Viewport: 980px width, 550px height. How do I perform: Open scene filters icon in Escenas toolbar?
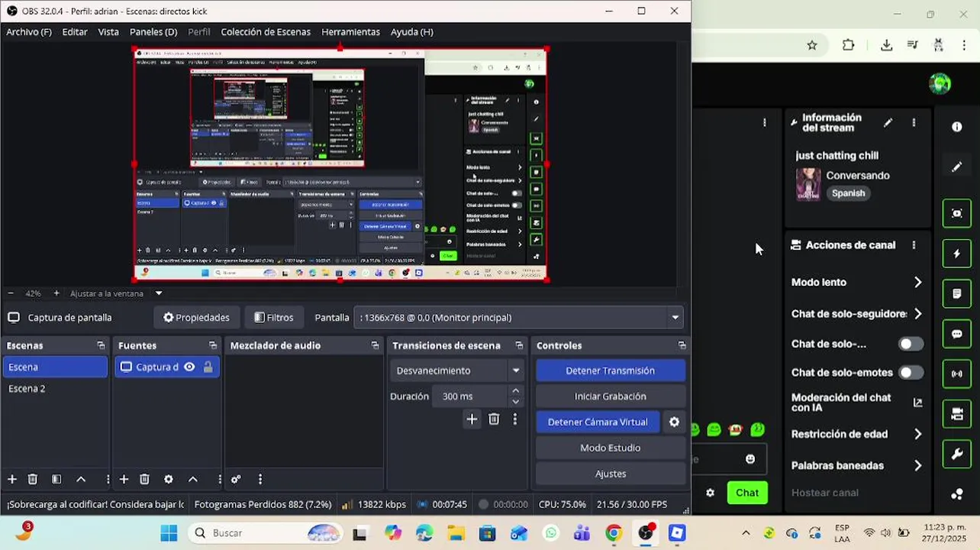(x=56, y=479)
